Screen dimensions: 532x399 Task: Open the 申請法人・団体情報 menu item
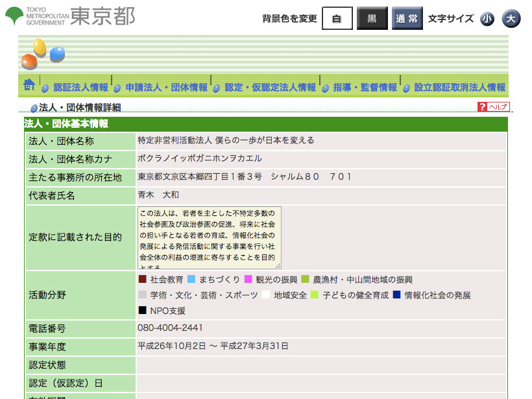pos(166,88)
